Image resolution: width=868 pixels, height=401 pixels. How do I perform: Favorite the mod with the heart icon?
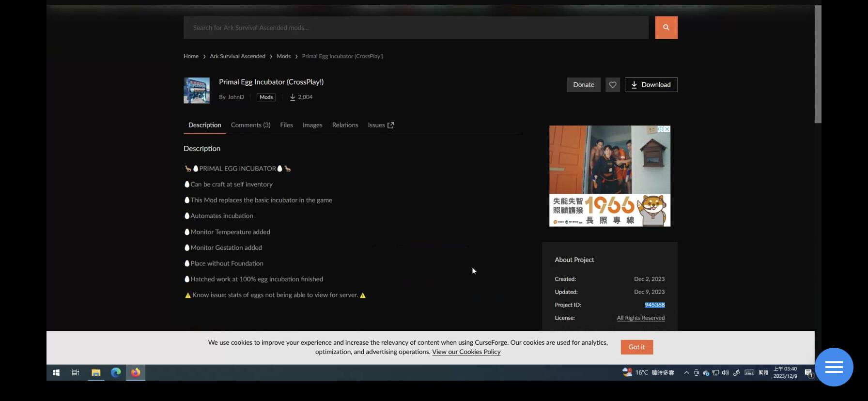pos(612,85)
